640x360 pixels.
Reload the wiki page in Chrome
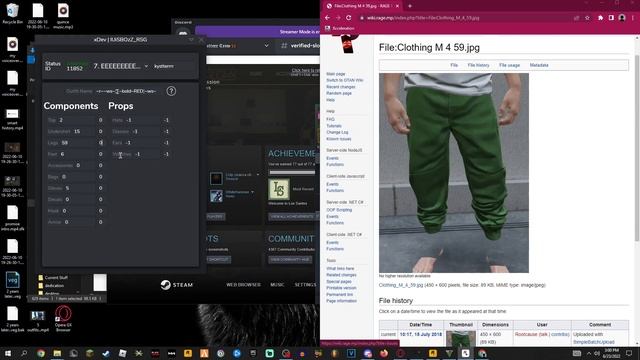(x=349, y=18)
